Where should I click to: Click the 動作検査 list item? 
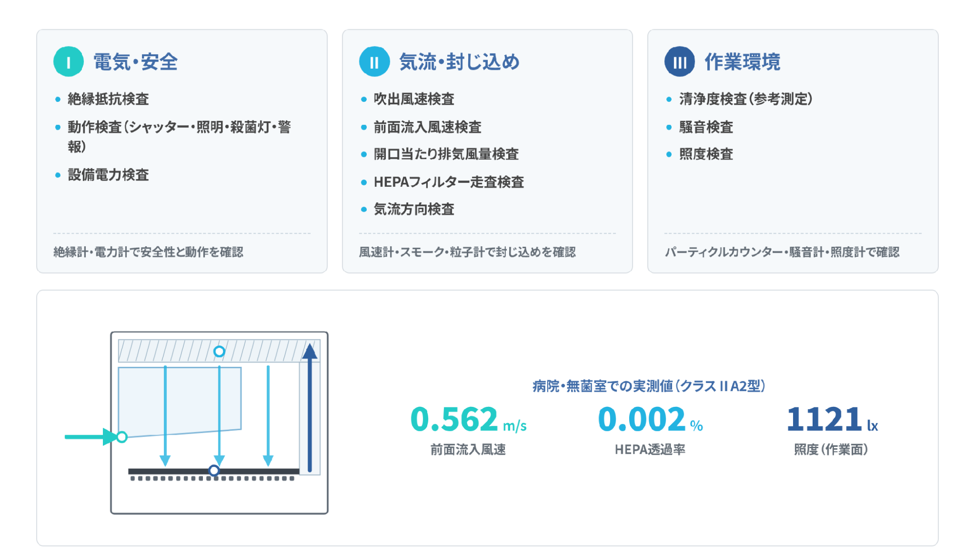click(x=179, y=137)
